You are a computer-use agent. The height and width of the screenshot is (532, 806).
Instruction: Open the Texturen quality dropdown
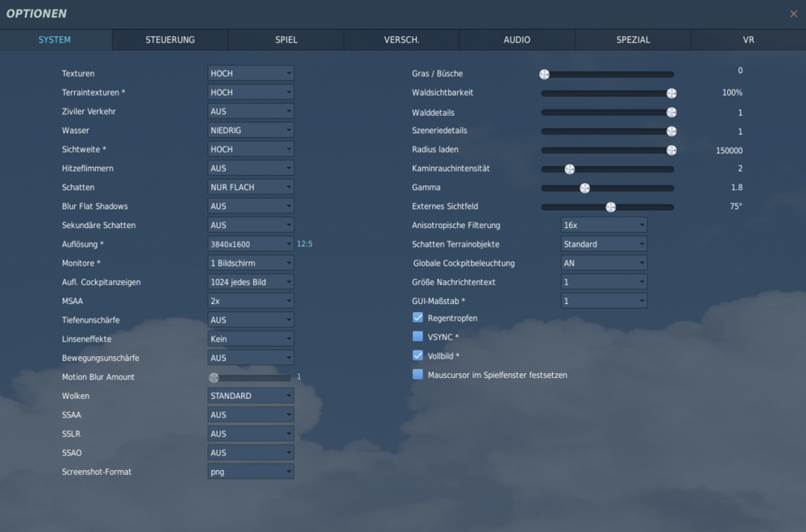click(x=250, y=73)
